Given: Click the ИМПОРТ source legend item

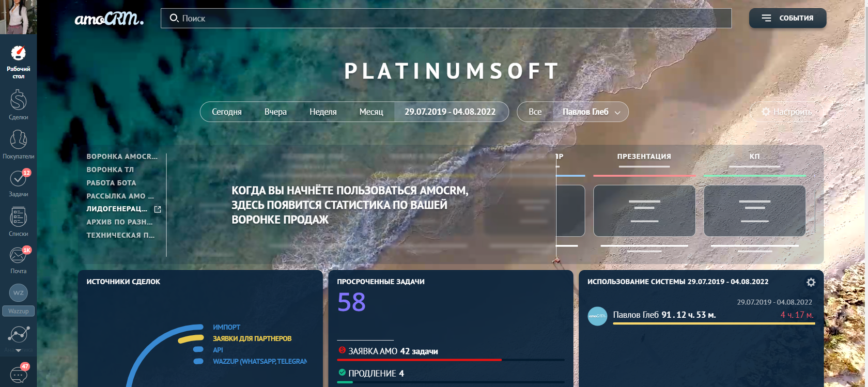Looking at the screenshot, I should [226, 327].
